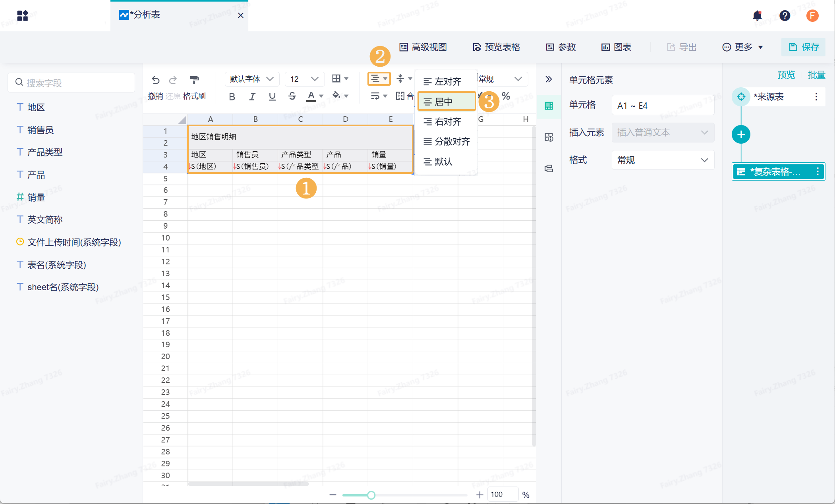Screen dimensions: 835x504
Task: Select 居中 center alignment option
Action: click(x=446, y=102)
